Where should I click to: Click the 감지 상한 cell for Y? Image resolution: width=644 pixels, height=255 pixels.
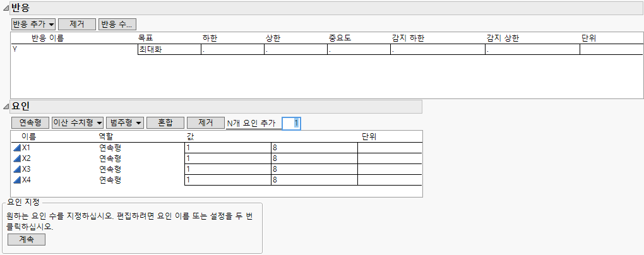532,49
